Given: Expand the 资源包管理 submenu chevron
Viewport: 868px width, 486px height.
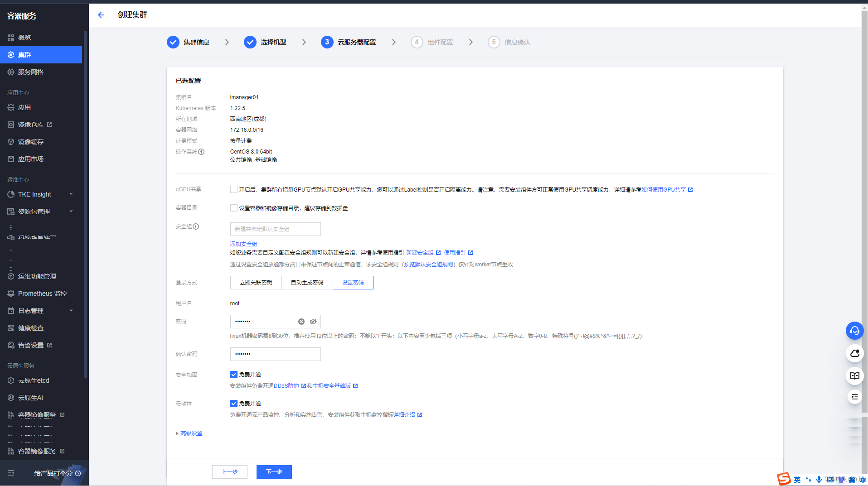Looking at the screenshot, I should pyautogui.click(x=71, y=212).
